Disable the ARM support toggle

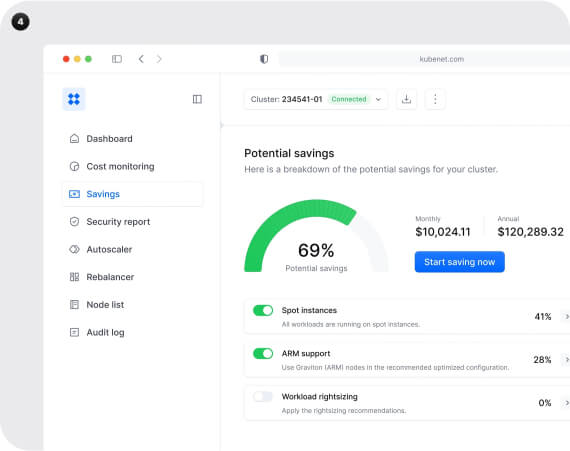pyautogui.click(x=263, y=354)
